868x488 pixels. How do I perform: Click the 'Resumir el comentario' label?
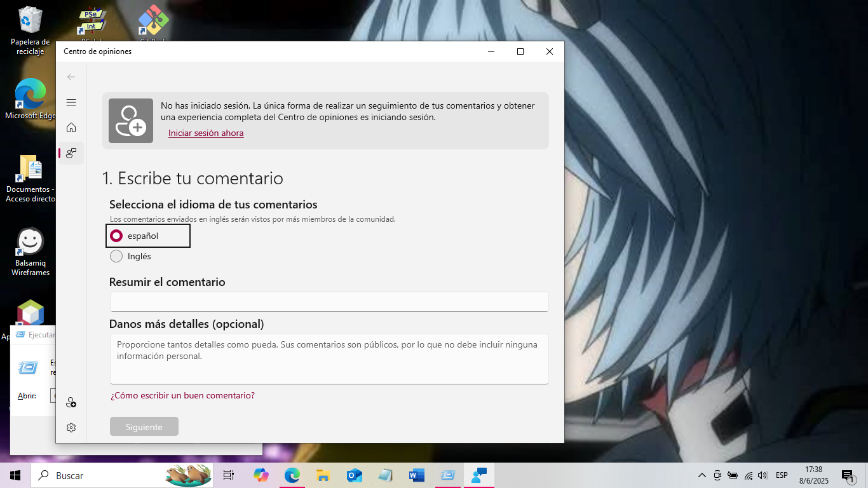tap(167, 282)
